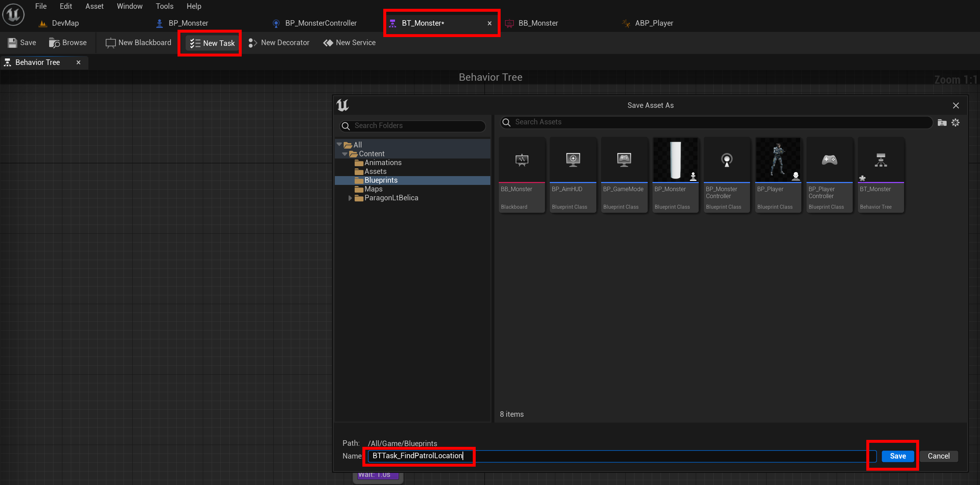The image size is (980, 485).
Task: Open the Window menu
Action: (x=130, y=6)
